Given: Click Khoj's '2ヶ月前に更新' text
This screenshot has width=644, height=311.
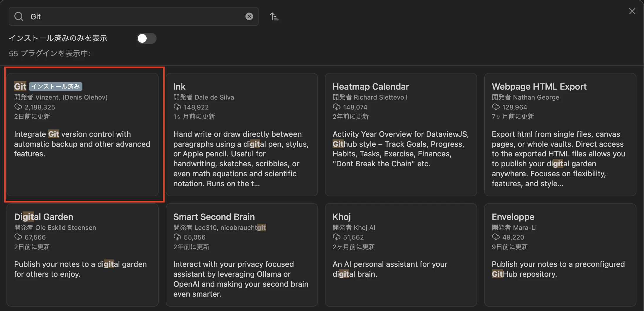Looking at the screenshot, I should click(354, 247).
